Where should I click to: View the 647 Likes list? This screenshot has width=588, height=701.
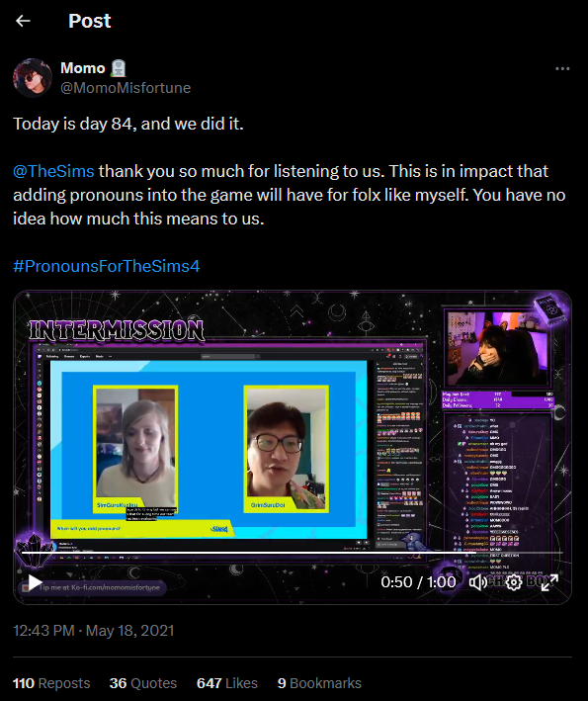coord(227,683)
